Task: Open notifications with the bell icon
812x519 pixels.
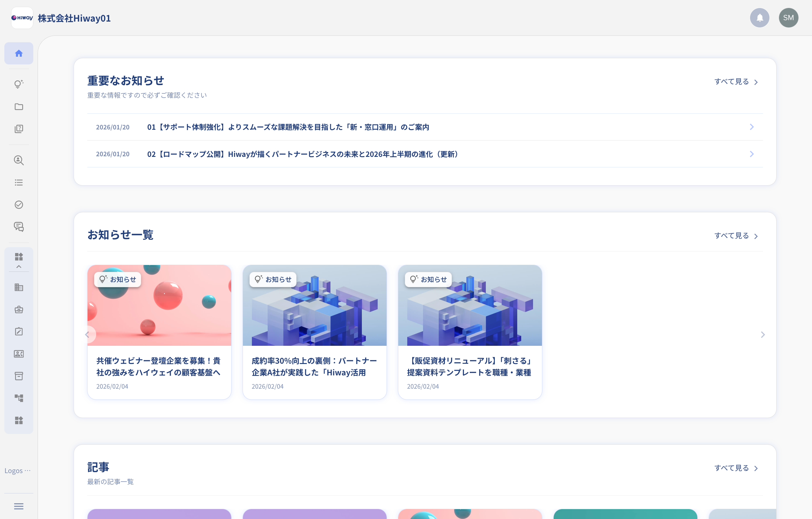Action: tap(760, 18)
